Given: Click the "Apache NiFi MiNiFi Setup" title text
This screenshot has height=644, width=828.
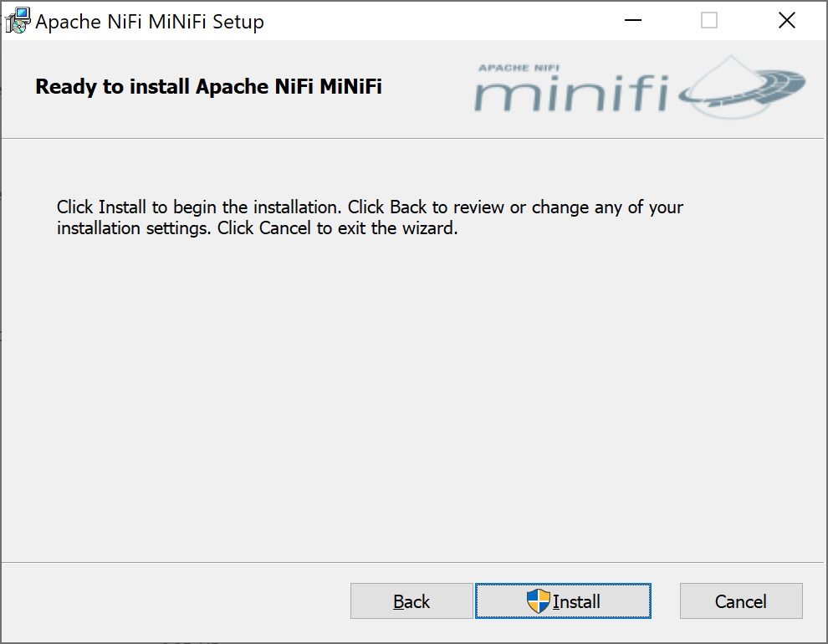Looking at the screenshot, I should tap(150, 22).
